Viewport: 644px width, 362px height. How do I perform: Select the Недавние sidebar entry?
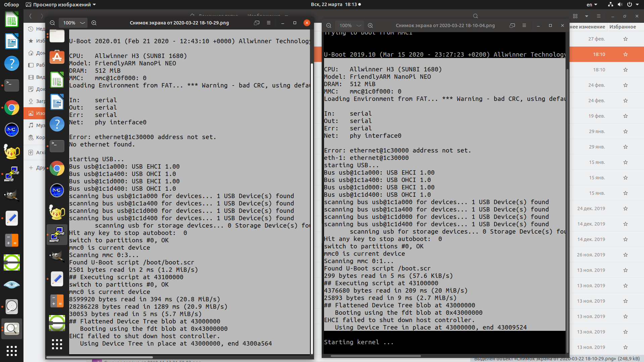[x=35, y=29]
